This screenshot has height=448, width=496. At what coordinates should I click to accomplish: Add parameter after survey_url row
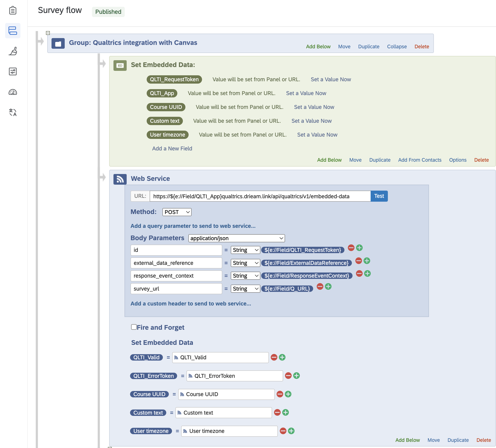click(x=328, y=287)
